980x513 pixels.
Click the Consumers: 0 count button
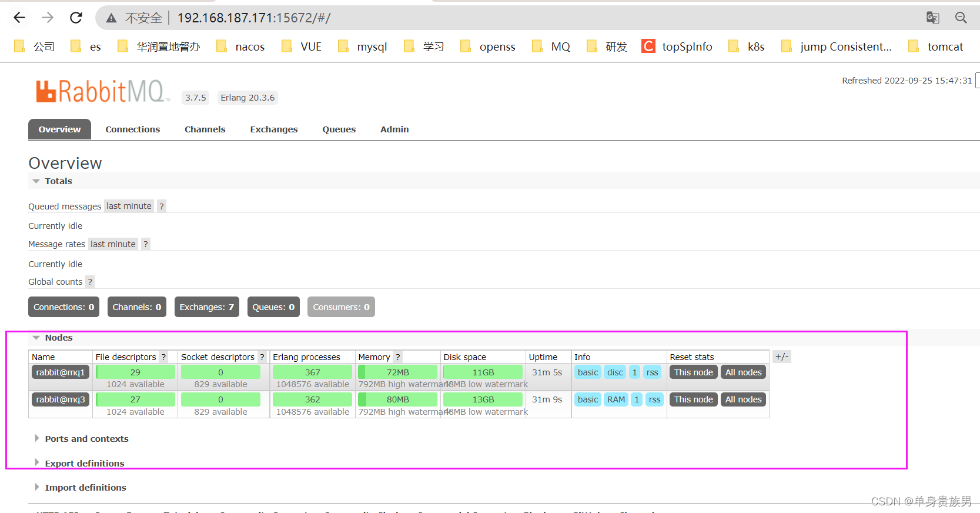coord(341,307)
